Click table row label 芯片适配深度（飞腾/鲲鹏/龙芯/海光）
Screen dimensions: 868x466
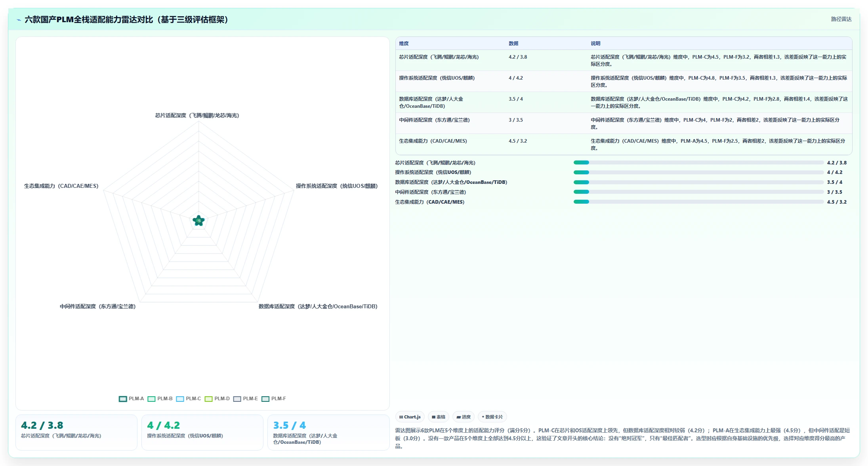439,57
